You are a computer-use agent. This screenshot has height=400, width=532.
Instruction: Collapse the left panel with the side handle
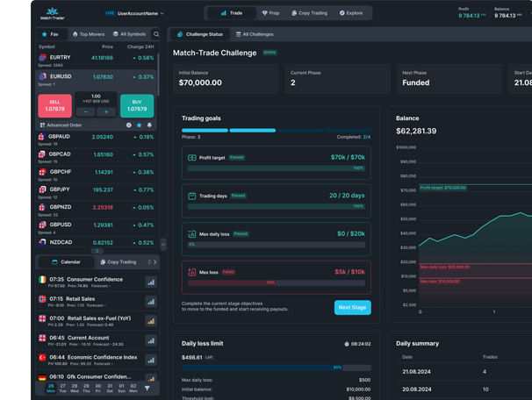(163, 244)
